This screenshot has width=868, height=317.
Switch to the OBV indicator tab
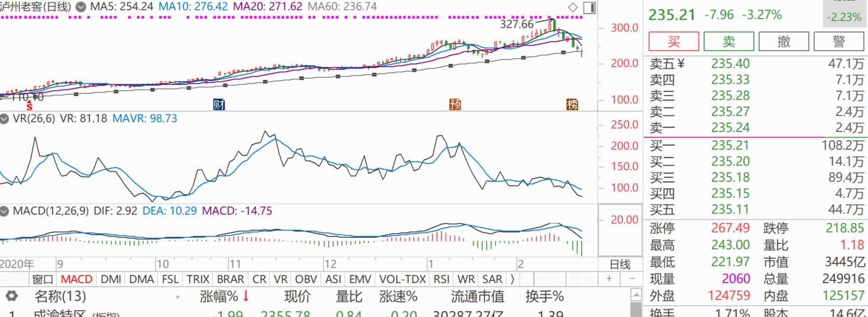(x=306, y=278)
